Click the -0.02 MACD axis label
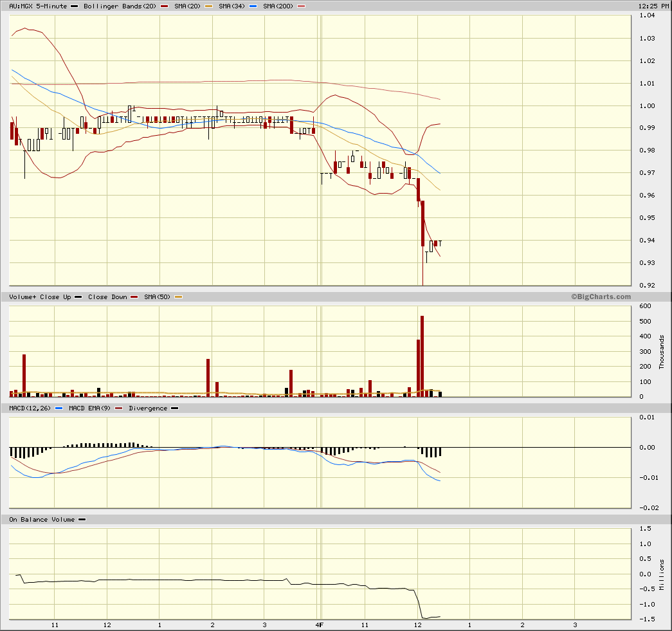 click(649, 508)
